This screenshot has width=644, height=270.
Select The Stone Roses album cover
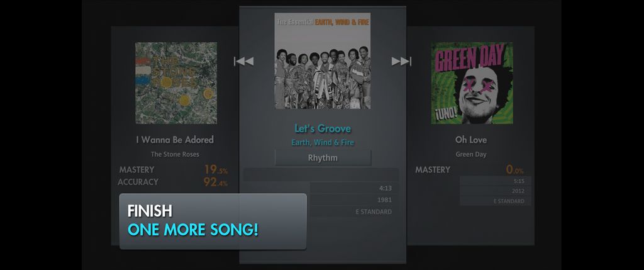pyautogui.click(x=176, y=83)
